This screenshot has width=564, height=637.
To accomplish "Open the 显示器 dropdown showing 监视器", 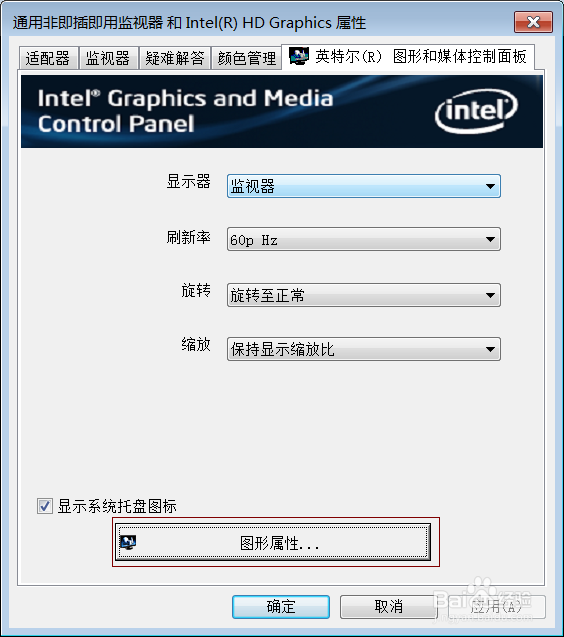I will point(364,186).
